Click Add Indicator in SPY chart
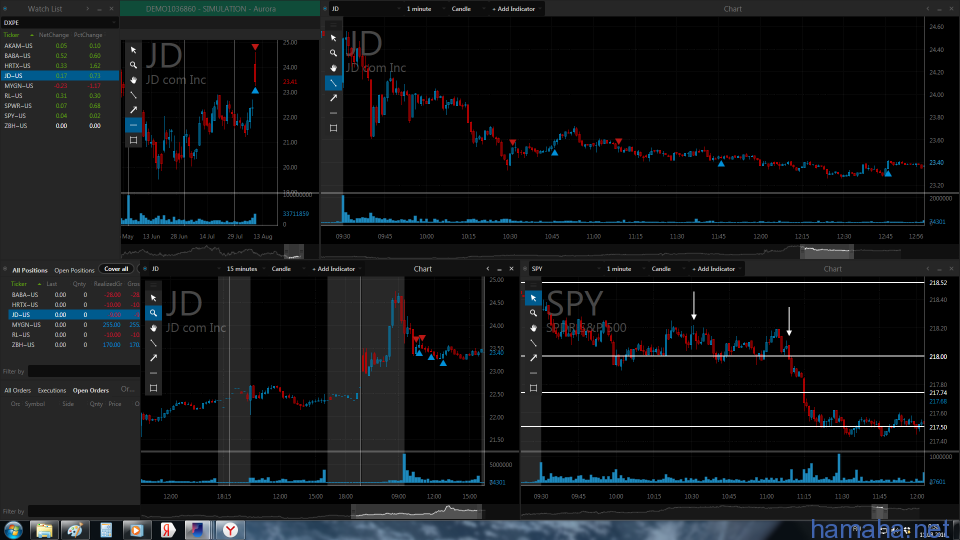This screenshot has width=960, height=540. [x=714, y=269]
